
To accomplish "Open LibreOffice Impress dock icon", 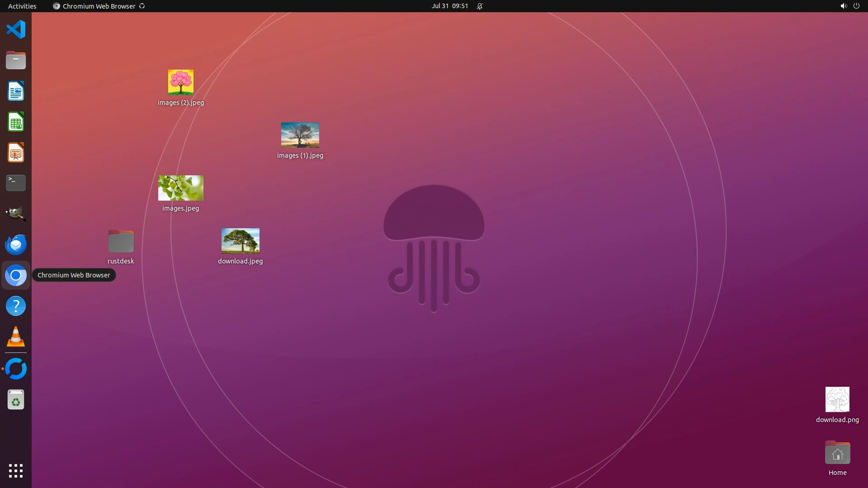I will tap(16, 153).
